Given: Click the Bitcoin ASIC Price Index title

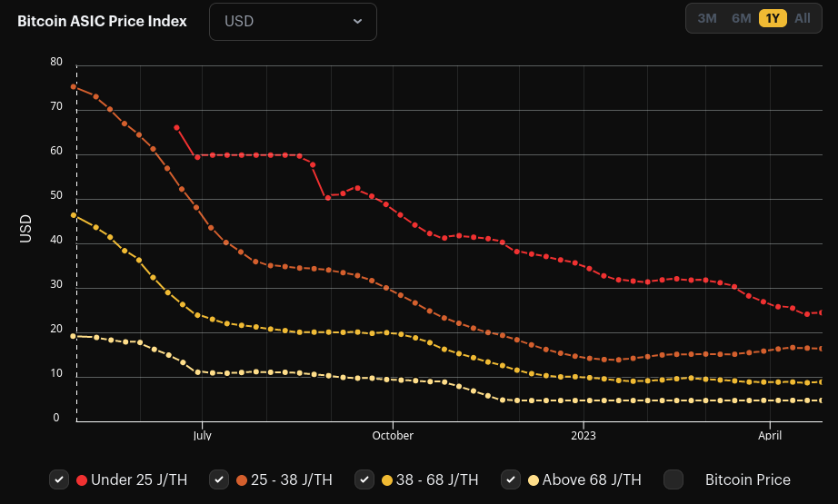Looking at the screenshot, I should coord(102,22).
